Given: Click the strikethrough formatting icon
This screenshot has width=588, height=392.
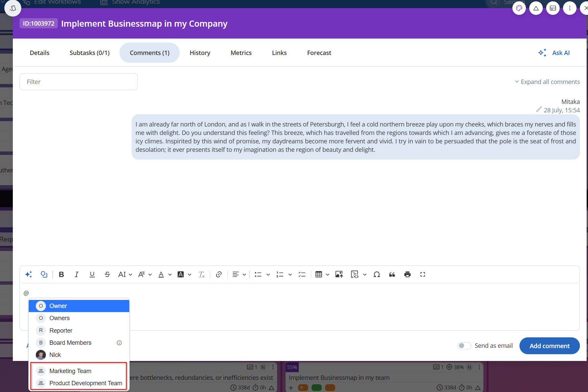Looking at the screenshot, I should click(107, 275).
